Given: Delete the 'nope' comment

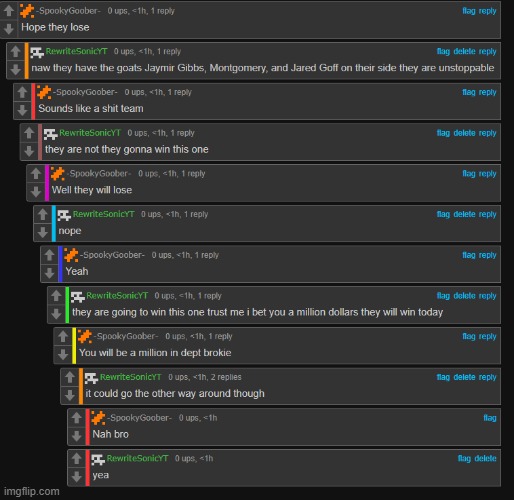Looking at the screenshot, I should 464,214.
